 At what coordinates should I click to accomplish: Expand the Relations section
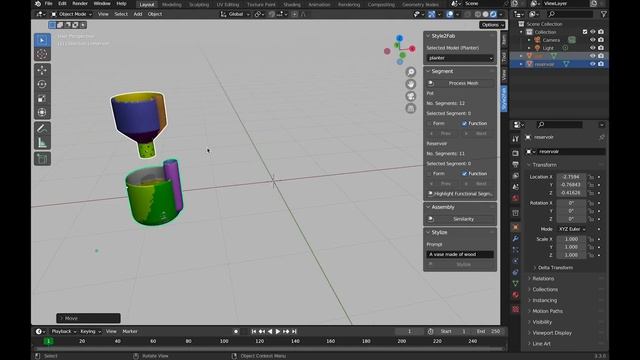point(543,279)
